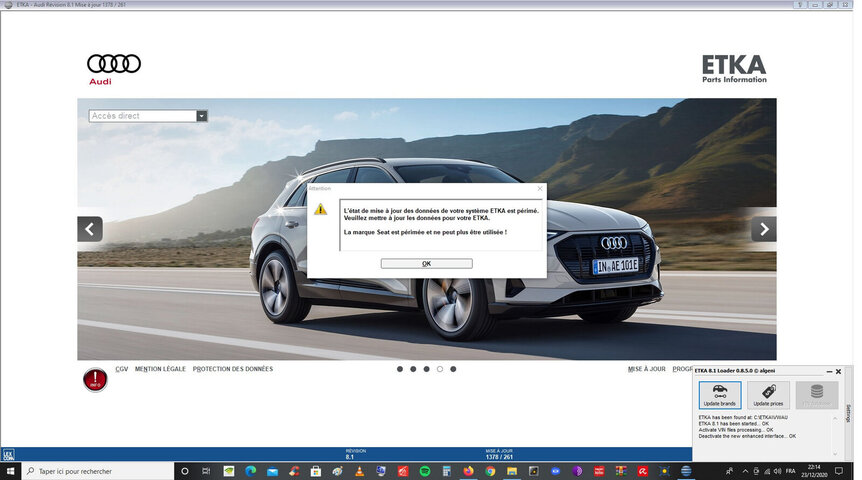Select the fifth carousel dot

[x=453, y=369]
